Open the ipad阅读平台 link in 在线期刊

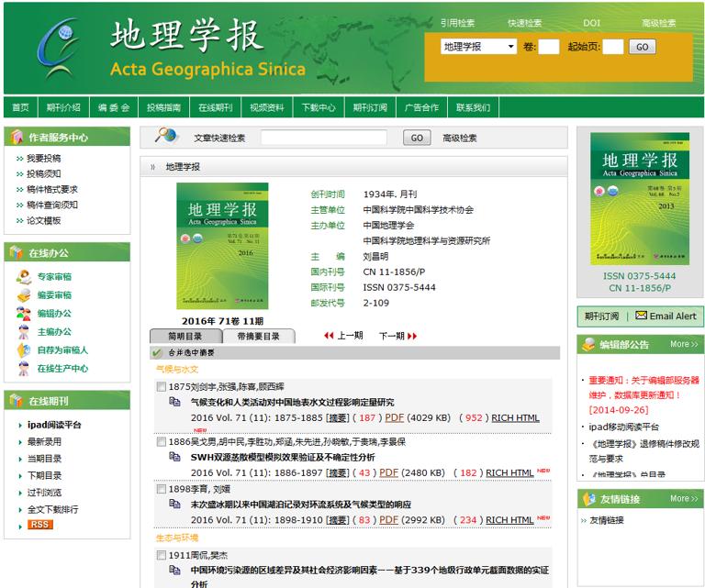54,425
